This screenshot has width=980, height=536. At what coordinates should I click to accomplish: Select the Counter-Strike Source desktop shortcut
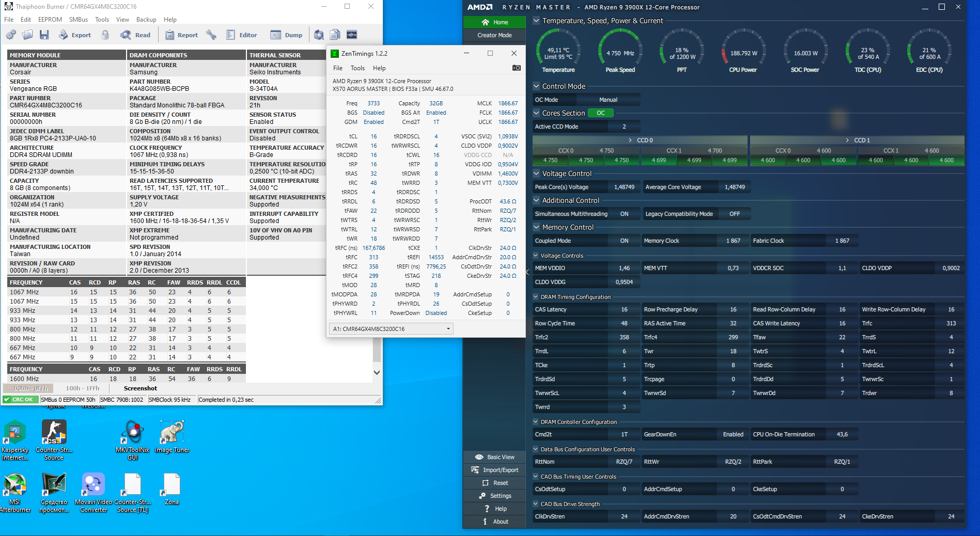[54, 440]
